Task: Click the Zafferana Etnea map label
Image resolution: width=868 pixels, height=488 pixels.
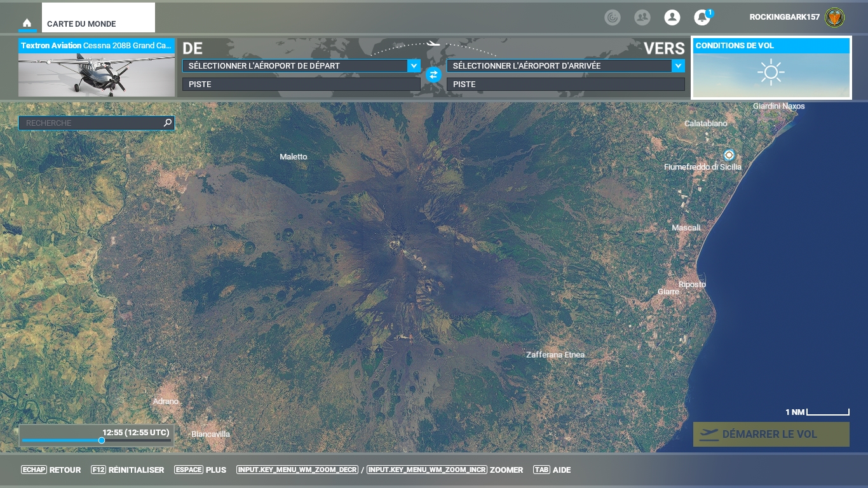Action: tap(555, 355)
